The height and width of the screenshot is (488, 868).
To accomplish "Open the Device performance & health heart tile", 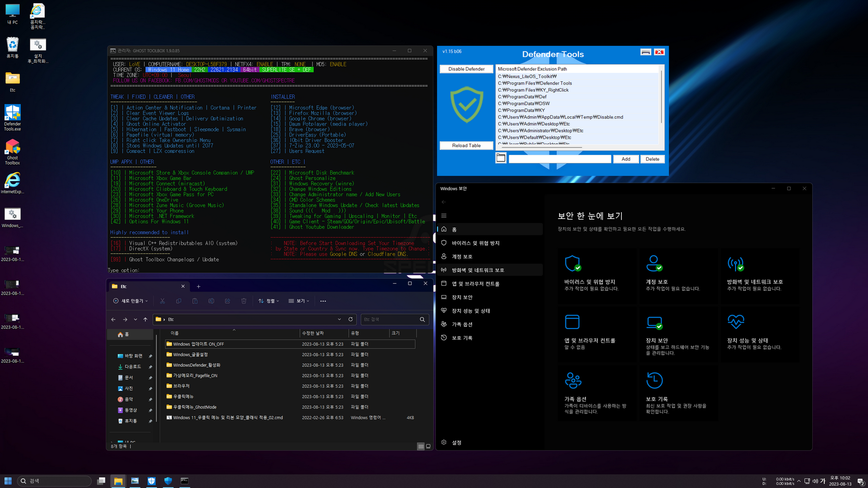I will click(x=736, y=322).
